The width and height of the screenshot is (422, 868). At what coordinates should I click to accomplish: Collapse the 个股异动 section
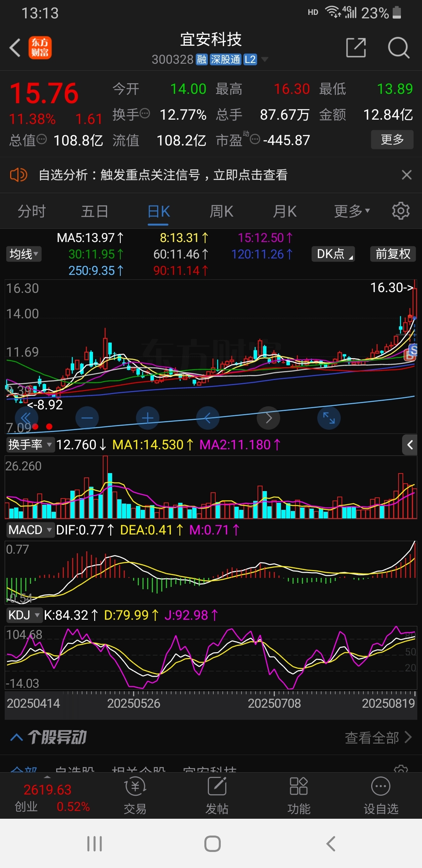(16, 737)
